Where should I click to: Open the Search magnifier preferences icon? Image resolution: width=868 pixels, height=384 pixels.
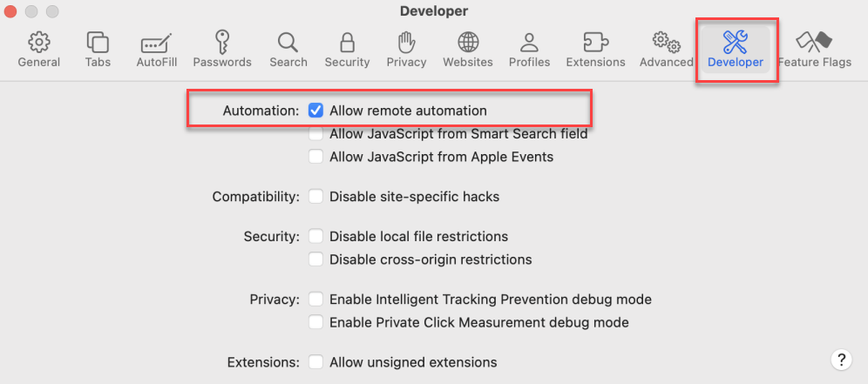point(288,42)
